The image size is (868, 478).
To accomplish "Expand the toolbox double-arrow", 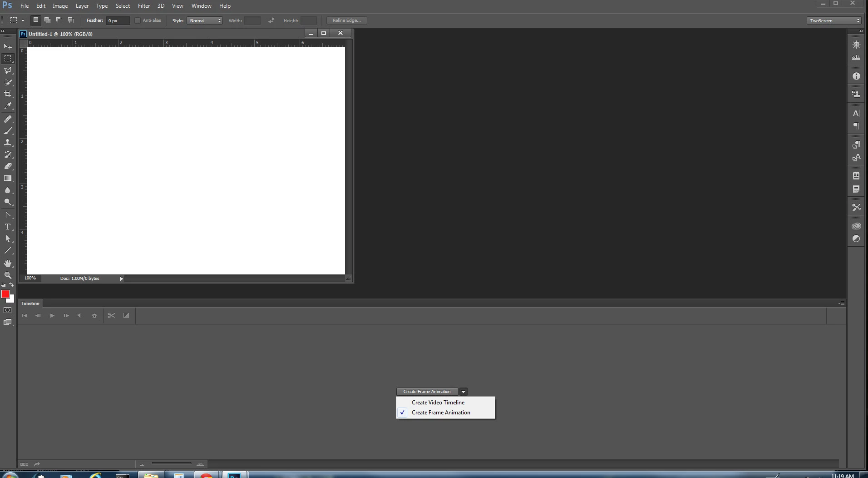I will coord(3,31).
